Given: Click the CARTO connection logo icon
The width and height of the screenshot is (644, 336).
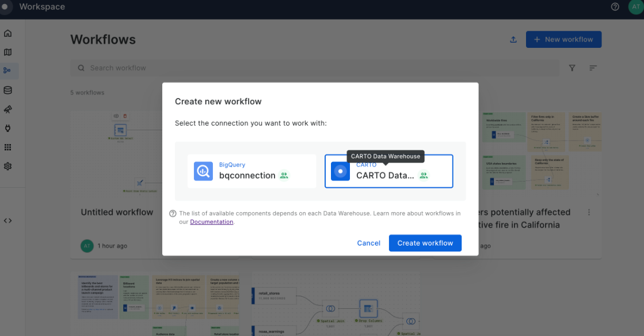Looking at the screenshot, I should [x=340, y=171].
